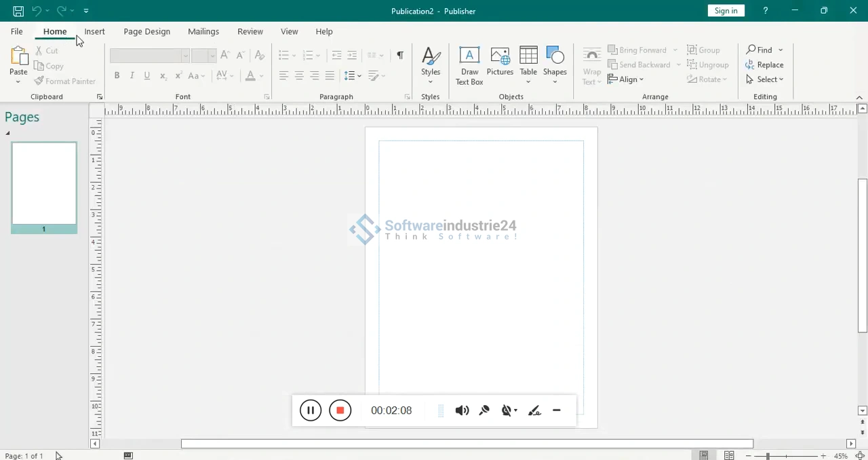Open the Styles dropdown

(431, 65)
